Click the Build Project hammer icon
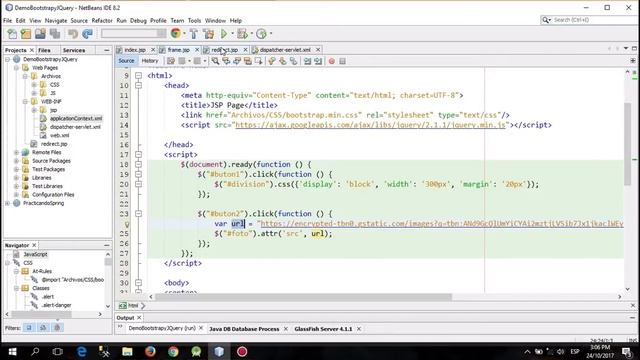640x360 pixels. click(x=194, y=34)
